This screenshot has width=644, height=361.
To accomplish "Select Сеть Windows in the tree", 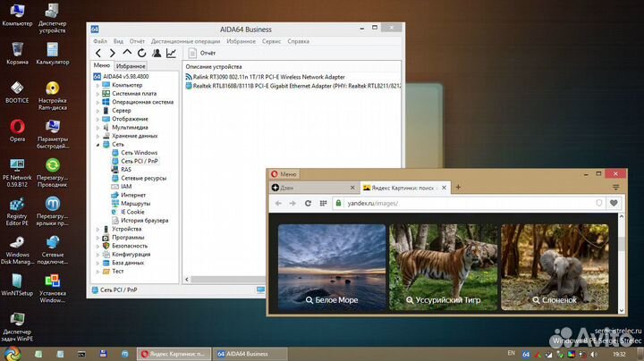I will [x=139, y=153].
